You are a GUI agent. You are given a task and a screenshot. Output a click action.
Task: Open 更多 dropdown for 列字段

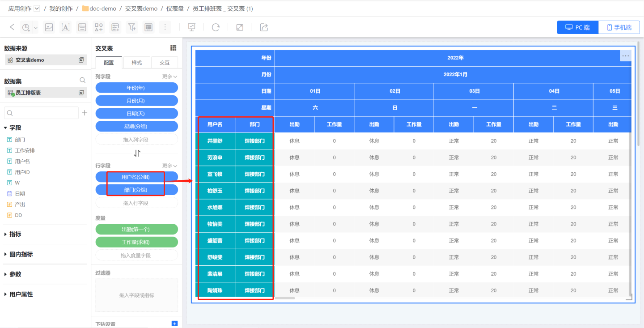(170, 77)
